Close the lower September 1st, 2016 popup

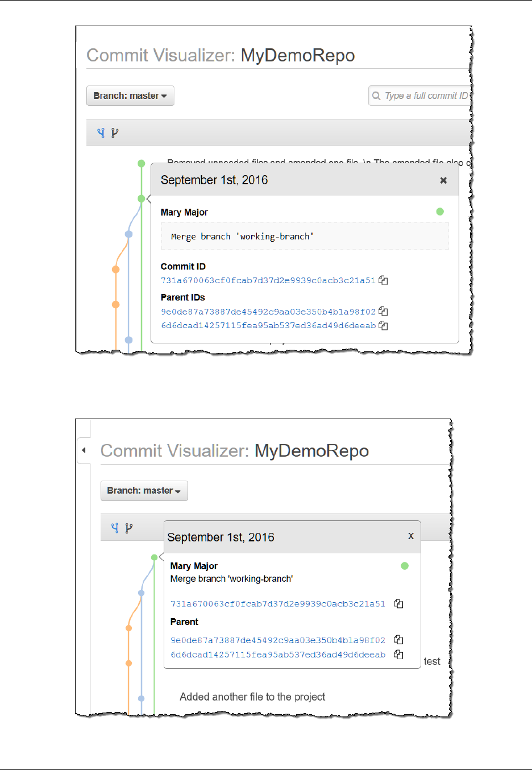click(411, 536)
